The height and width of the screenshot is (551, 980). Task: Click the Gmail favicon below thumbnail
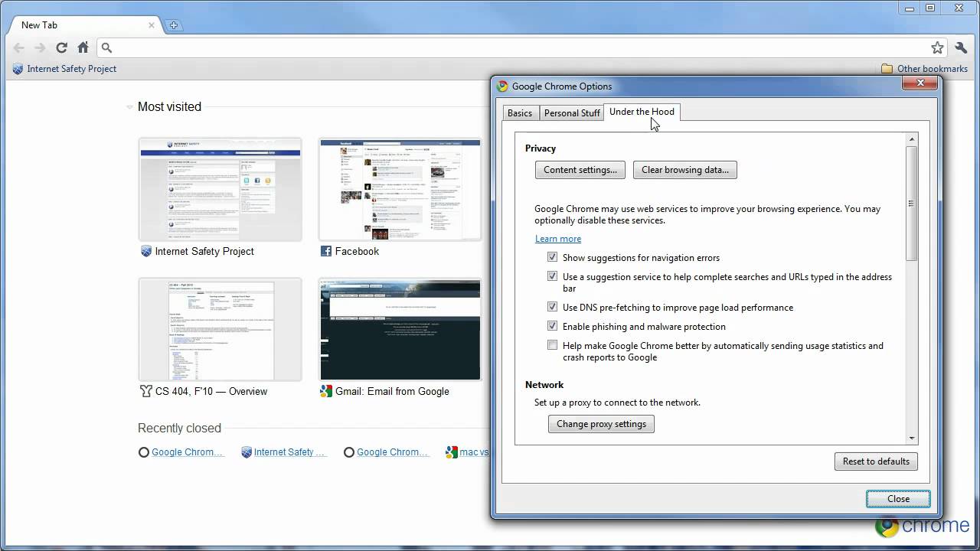326,391
